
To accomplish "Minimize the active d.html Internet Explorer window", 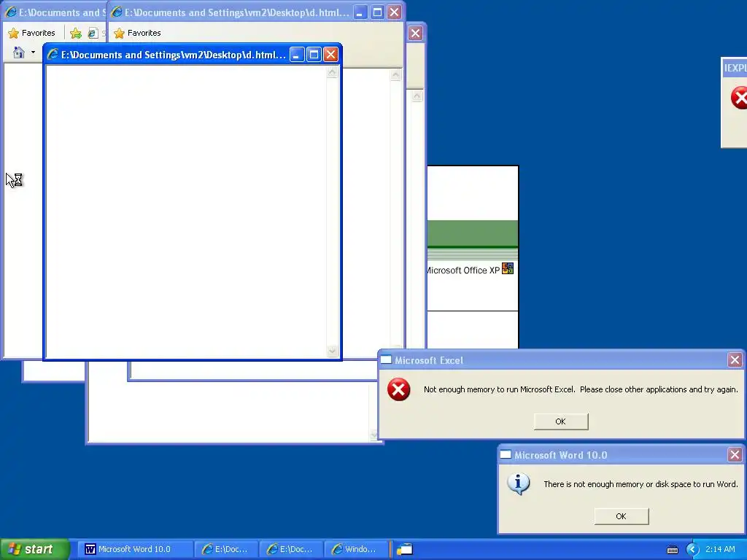I will tap(297, 54).
